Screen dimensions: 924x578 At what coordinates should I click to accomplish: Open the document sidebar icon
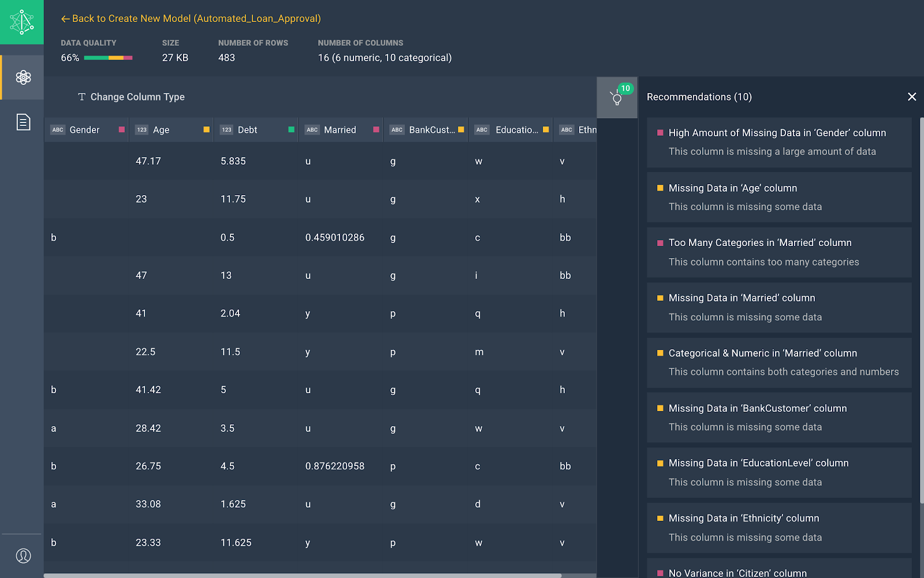23,122
